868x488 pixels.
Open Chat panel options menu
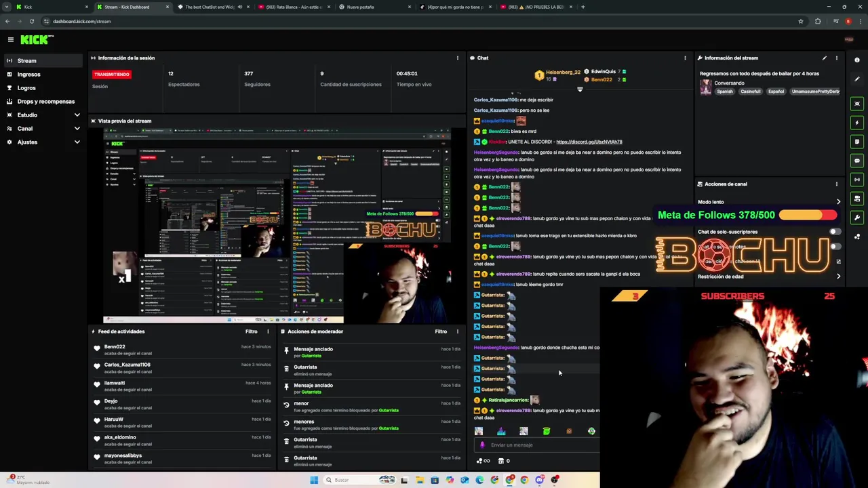(x=685, y=58)
